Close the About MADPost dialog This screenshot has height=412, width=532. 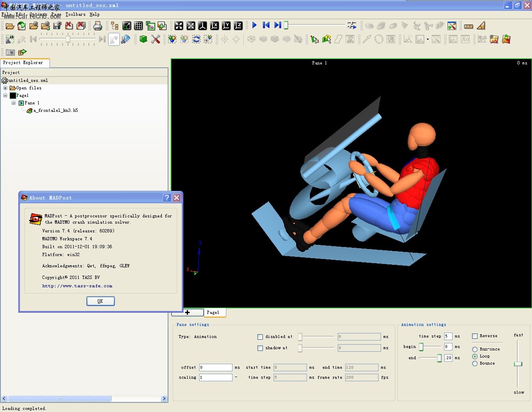176,197
